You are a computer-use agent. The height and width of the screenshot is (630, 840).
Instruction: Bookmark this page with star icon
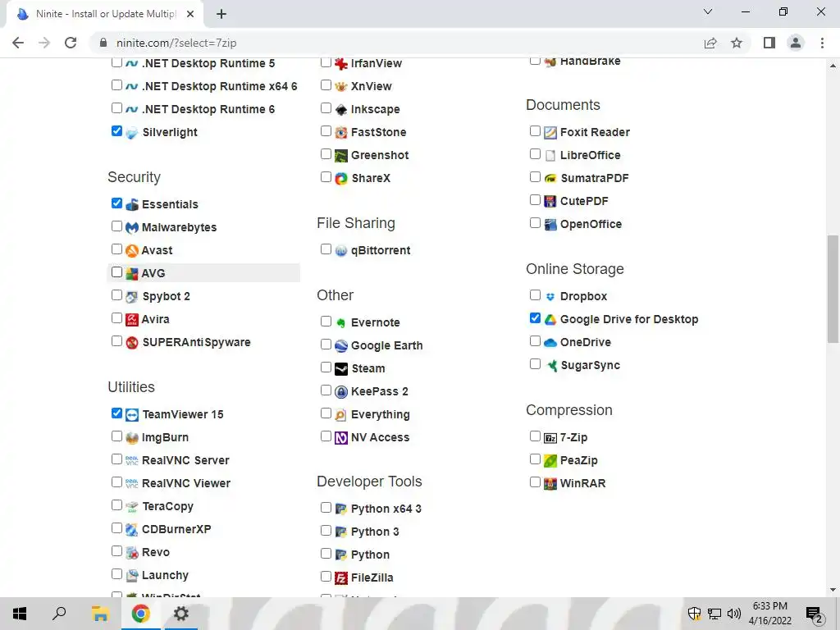(x=737, y=43)
